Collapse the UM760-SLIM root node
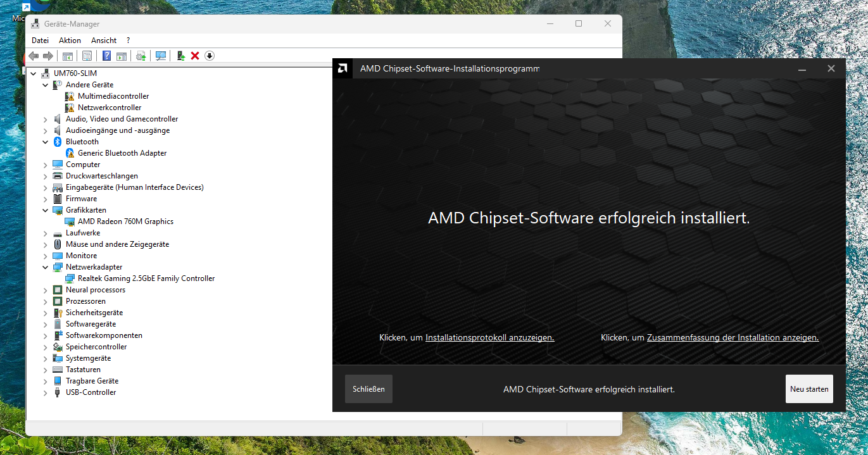This screenshot has width=868, height=455. (34, 73)
